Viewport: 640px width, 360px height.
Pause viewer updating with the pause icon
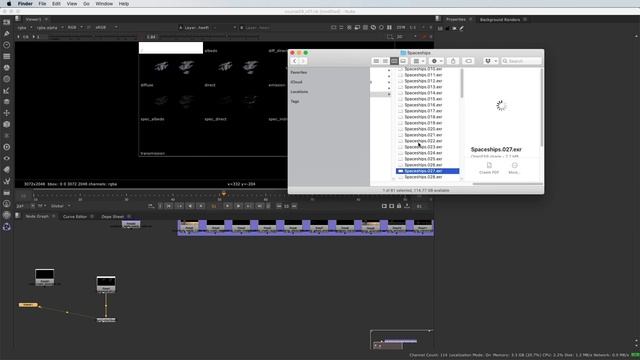coord(389,27)
